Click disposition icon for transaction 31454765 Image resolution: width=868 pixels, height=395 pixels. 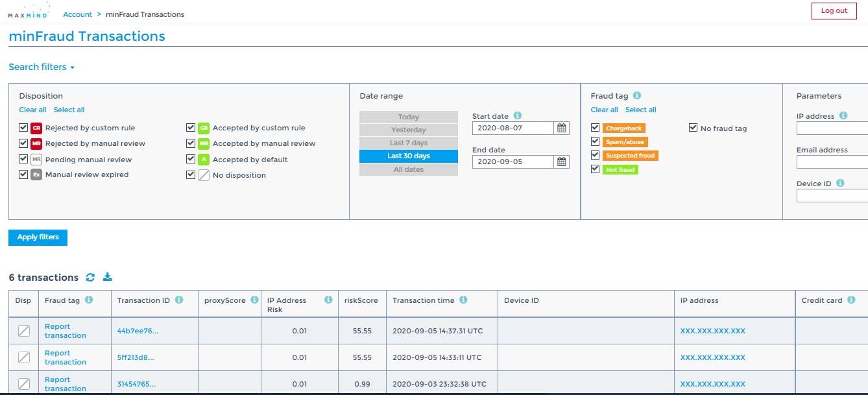(23, 384)
